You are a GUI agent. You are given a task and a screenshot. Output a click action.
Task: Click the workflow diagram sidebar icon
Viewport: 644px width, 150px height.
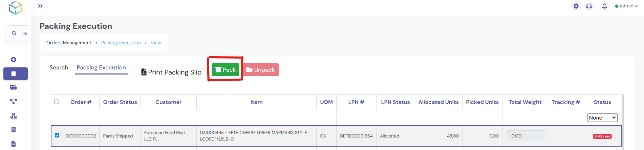14,102
